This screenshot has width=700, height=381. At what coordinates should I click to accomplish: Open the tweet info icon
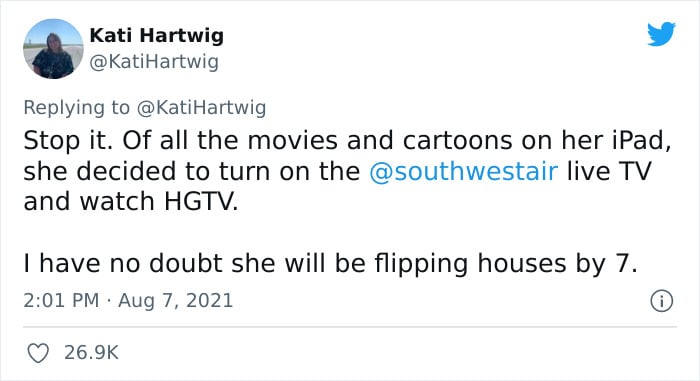(x=661, y=301)
